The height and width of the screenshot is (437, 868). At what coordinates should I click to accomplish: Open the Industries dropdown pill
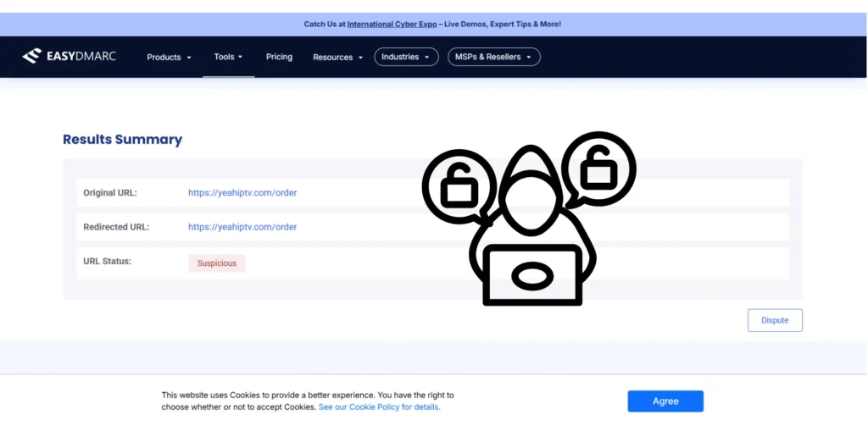click(406, 57)
